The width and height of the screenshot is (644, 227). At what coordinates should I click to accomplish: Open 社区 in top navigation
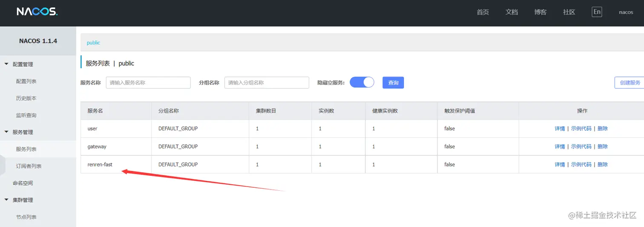569,12
